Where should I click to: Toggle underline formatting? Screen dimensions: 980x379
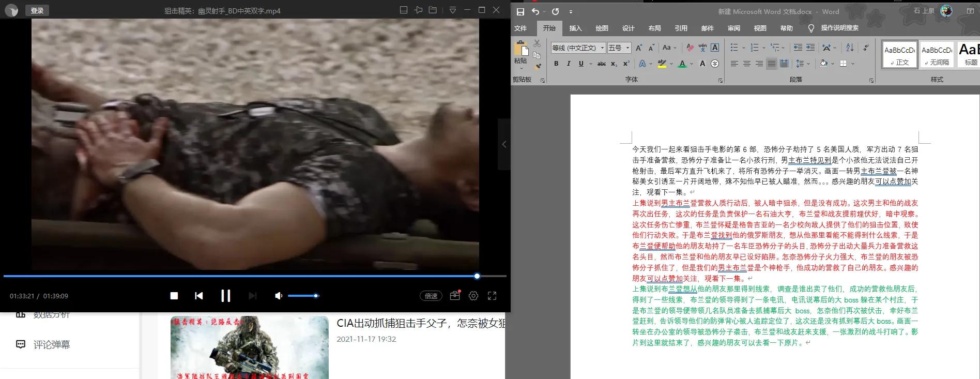point(581,64)
